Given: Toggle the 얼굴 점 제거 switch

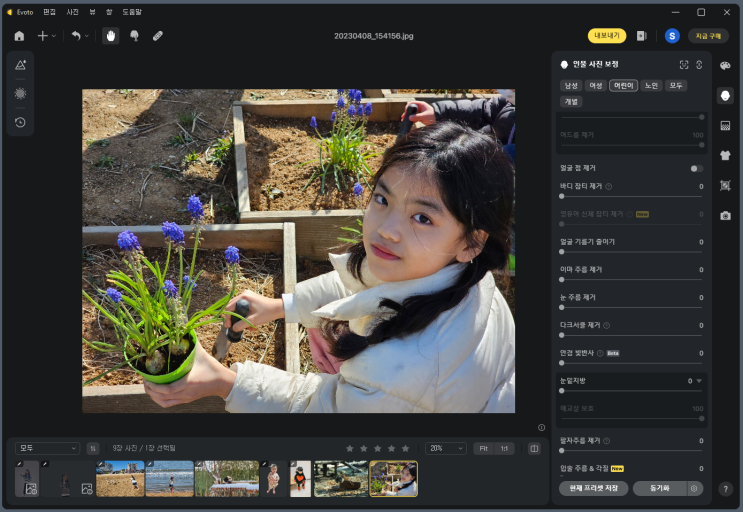Looking at the screenshot, I should click(x=696, y=169).
